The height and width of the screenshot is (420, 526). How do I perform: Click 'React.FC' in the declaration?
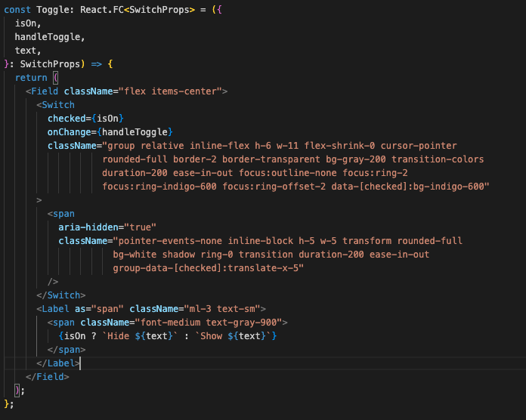pos(101,10)
